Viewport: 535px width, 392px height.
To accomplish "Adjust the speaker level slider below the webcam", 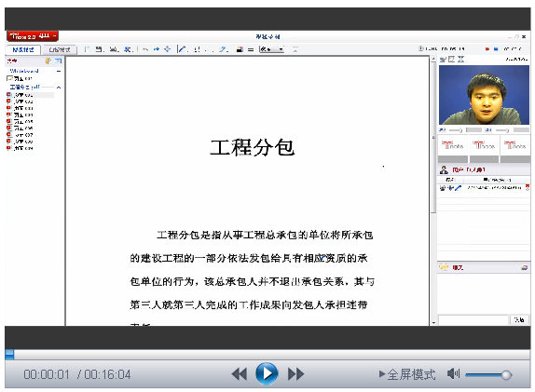I will click(x=502, y=130).
